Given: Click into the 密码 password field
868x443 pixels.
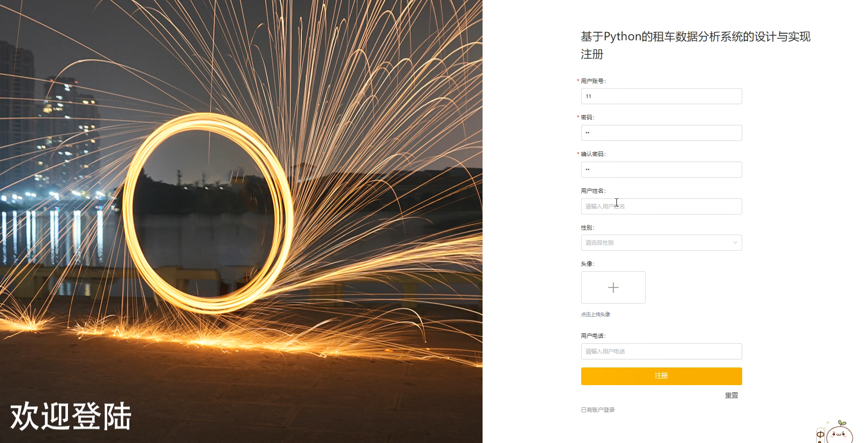Looking at the screenshot, I should point(661,133).
